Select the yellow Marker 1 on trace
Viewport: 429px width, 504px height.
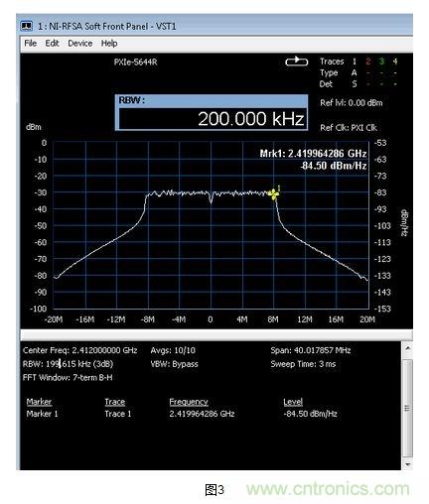274,193
